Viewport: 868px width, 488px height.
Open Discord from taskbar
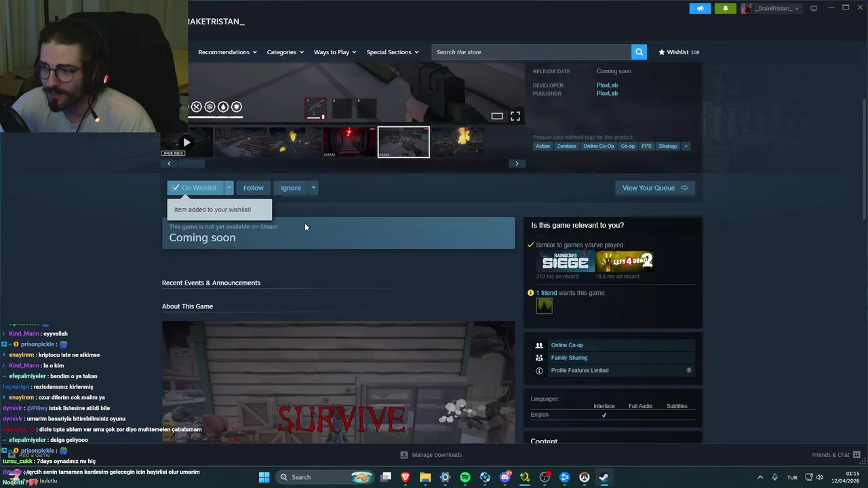(x=505, y=477)
